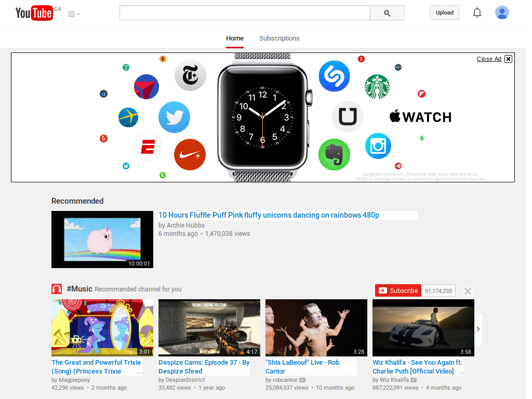Open the Archie Hubbs channel
This screenshot has width=532, height=399.
pos(185,225)
